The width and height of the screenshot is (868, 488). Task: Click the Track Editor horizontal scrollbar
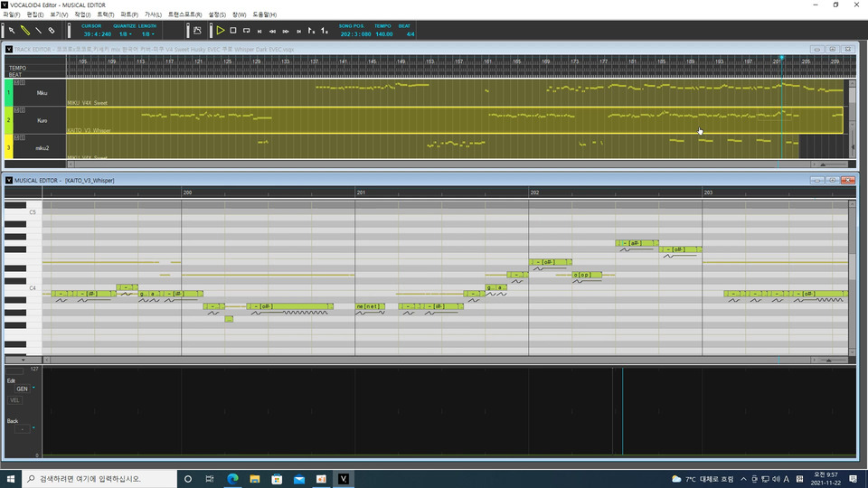pos(442,164)
